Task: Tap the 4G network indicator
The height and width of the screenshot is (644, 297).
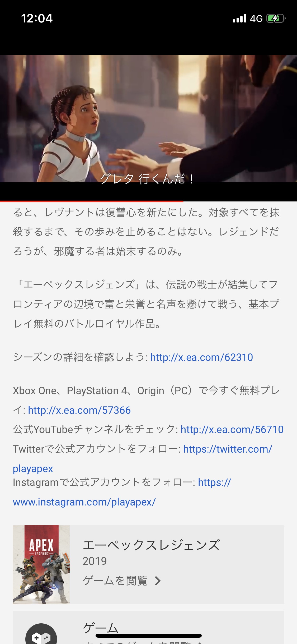Action: pyautogui.click(x=256, y=19)
